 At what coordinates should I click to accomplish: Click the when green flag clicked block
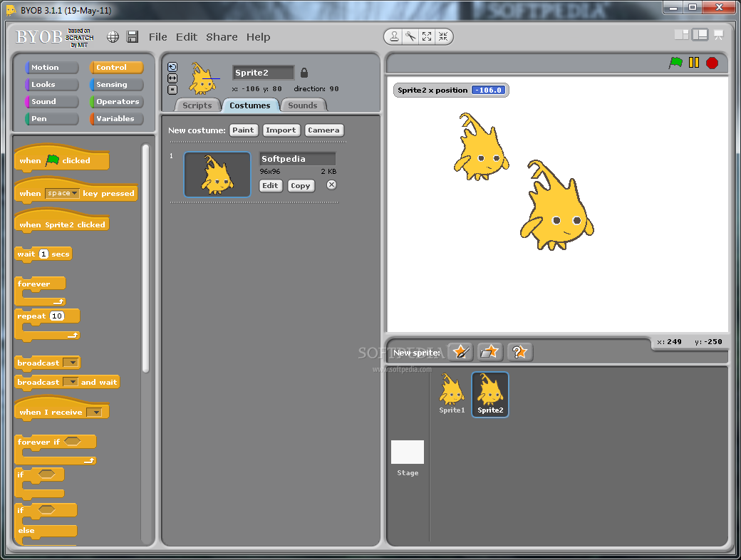[62, 158]
